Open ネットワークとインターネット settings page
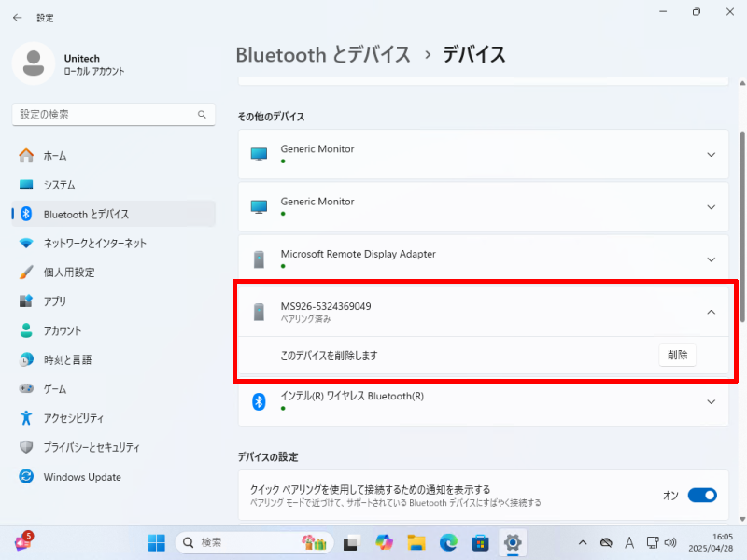 point(94,244)
